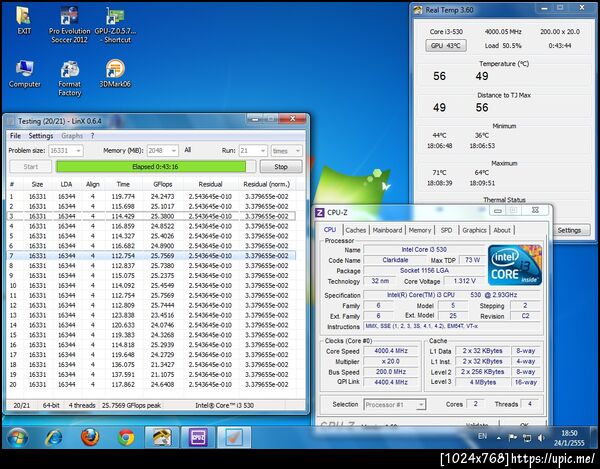The width and height of the screenshot is (600, 469).
Task: Open the GPU-Z shortcut desktop icon
Action: (x=115, y=24)
